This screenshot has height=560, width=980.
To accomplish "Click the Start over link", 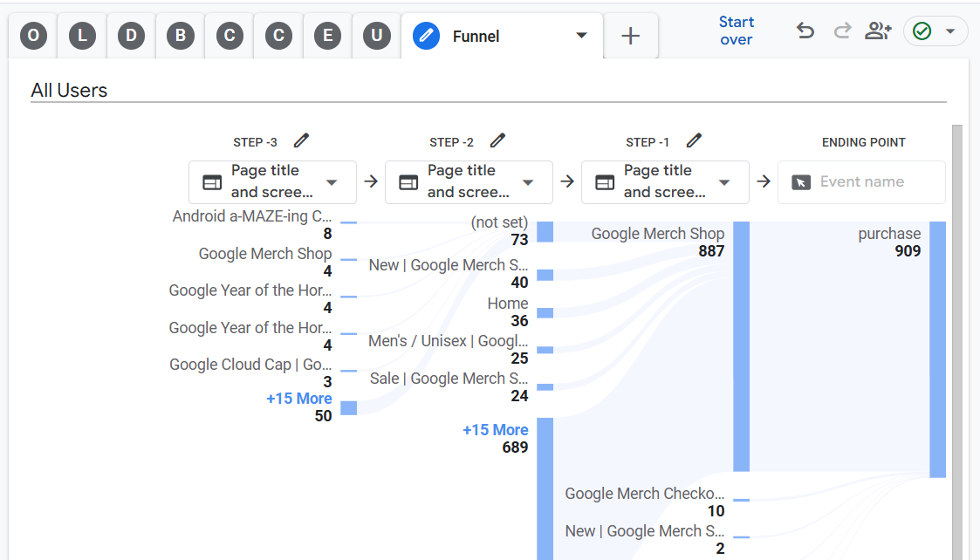I will pyautogui.click(x=737, y=31).
